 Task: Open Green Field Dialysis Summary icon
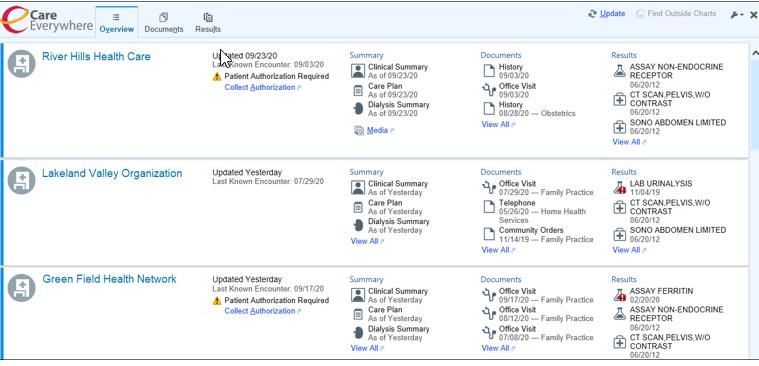(358, 333)
